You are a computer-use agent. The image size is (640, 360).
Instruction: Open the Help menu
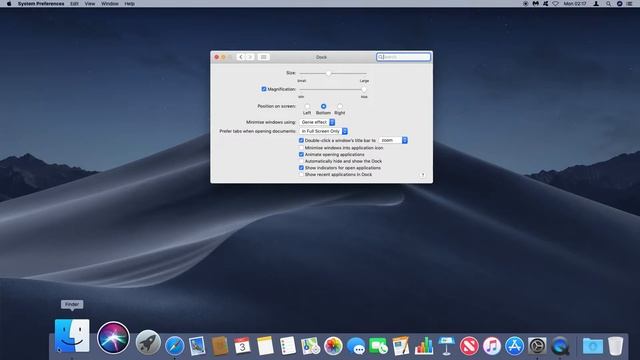(129, 4)
